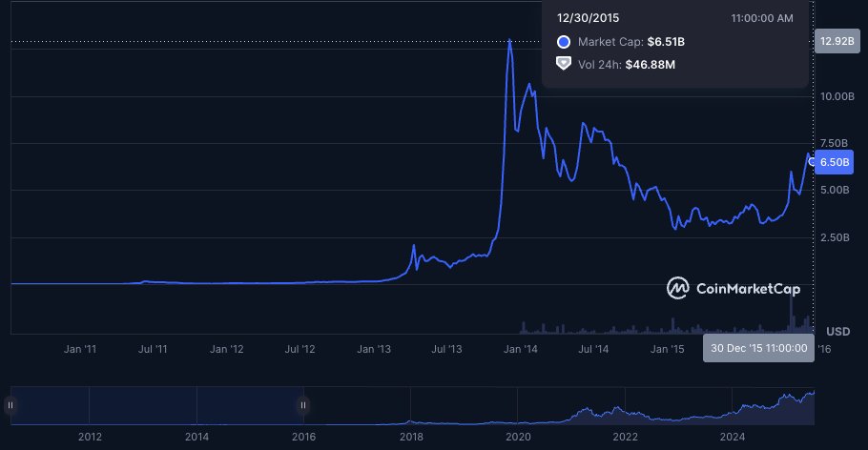
Task: Click the 11:00:00 AM time in the tooltip
Action: (x=762, y=18)
